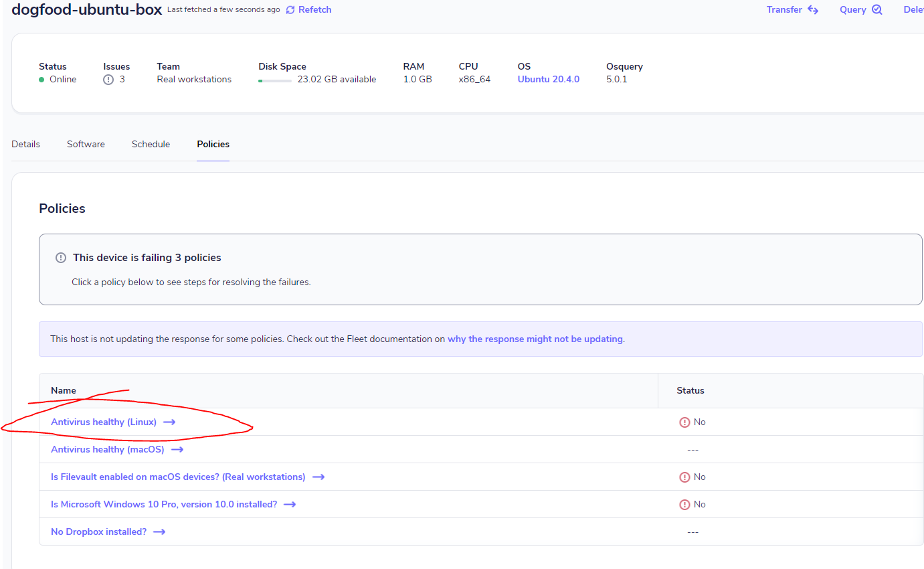The height and width of the screenshot is (569, 924).
Task: Click the disk space usage bar
Action: pyautogui.click(x=275, y=80)
